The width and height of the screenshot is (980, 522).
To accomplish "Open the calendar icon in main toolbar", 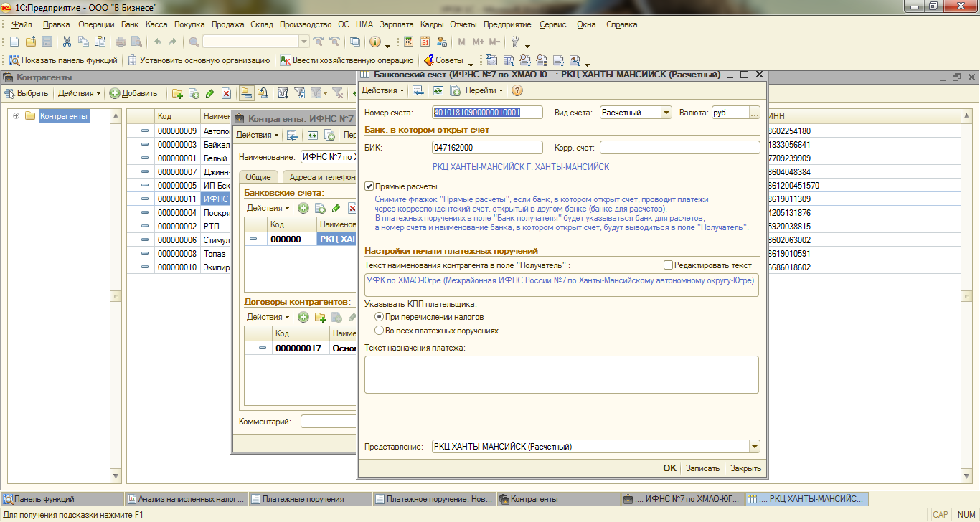I will (x=425, y=42).
